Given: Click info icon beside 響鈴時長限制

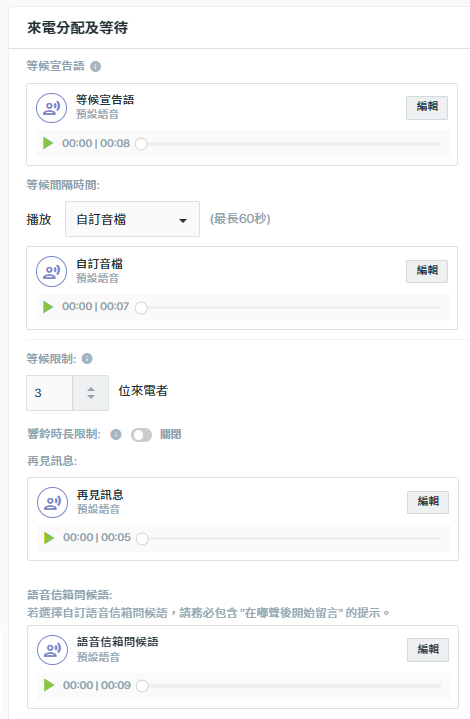Looking at the screenshot, I should pyautogui.click(x=116, y=434).
